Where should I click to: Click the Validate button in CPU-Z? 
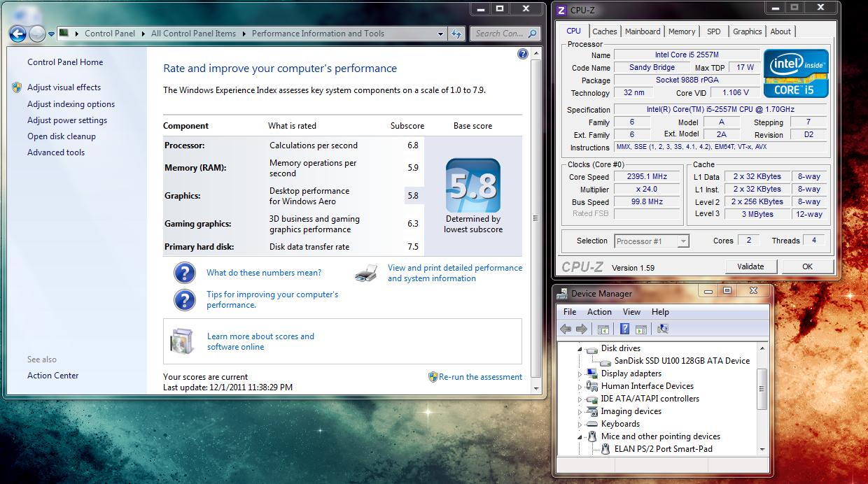tap(750, 266)
